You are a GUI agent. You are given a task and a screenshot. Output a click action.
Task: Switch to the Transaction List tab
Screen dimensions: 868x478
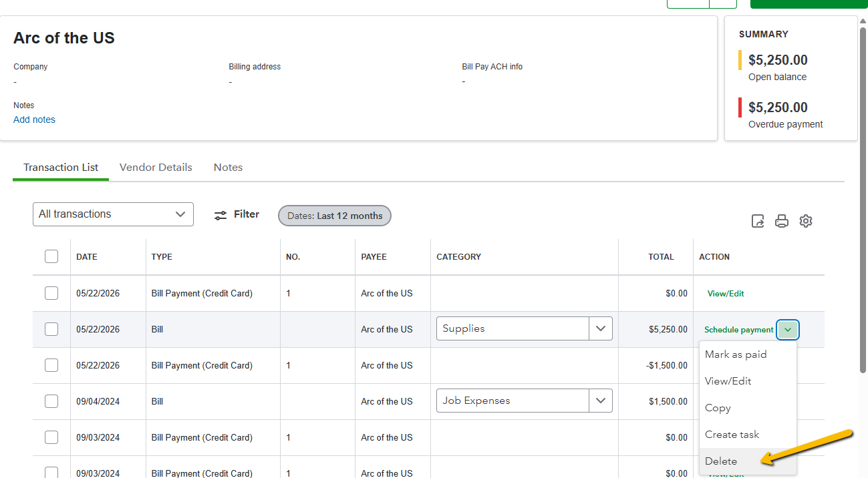tap(61, 168)
